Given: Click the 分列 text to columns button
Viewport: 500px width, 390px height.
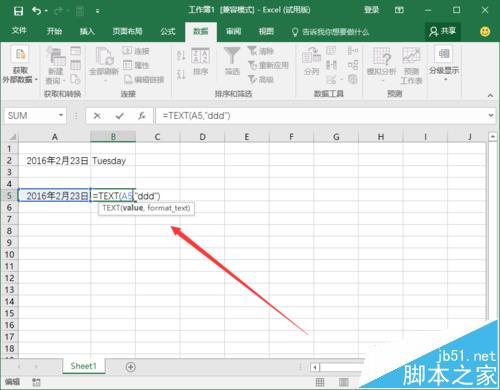Looking at the screenshot, I should 311,61.
